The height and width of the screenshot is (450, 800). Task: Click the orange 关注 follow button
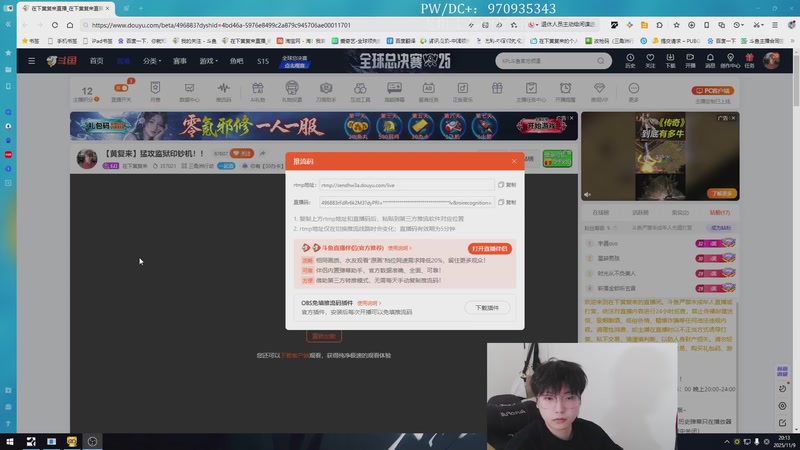click(241, 153)
